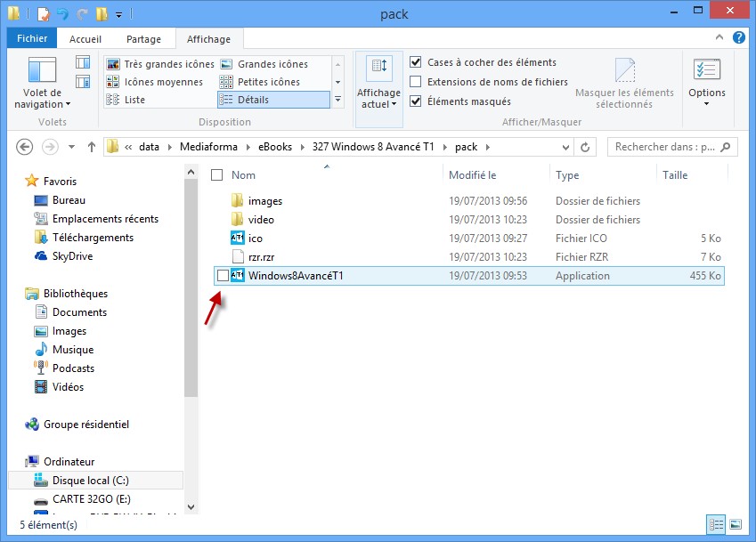Enable Extensions de noms de fichiers
This screenshot has width=756, height=542.
[416, 82]
